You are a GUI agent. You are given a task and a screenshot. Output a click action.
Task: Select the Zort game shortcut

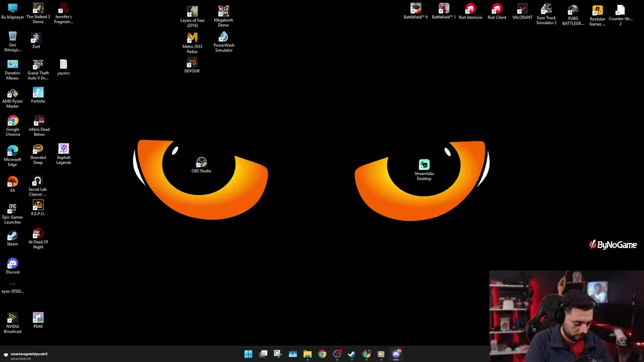(36, 41)
